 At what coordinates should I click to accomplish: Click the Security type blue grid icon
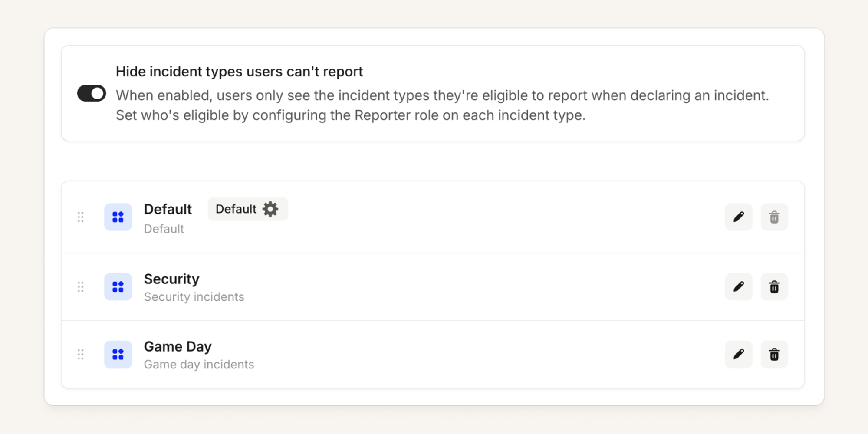pos(118,287)
